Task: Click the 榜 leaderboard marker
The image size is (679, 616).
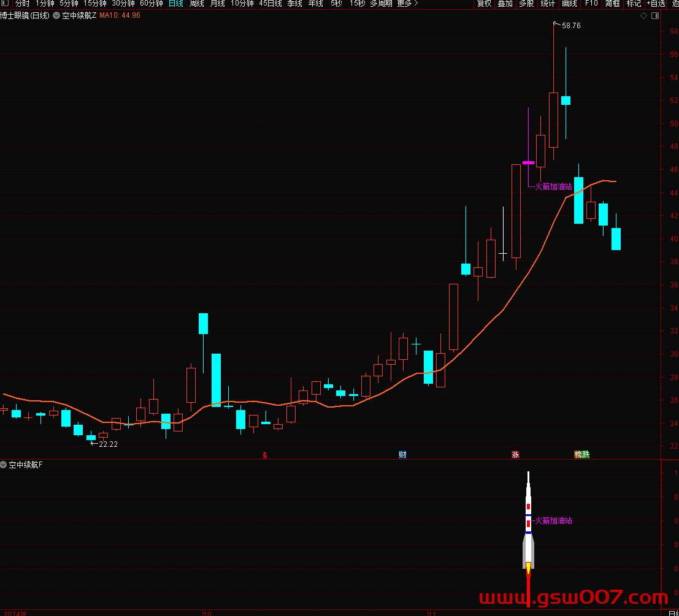Action: click(x=578, y=454)
